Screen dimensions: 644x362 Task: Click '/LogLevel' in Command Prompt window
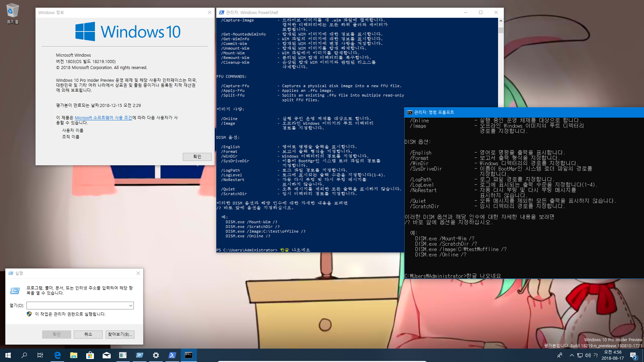tap(422, 185)
